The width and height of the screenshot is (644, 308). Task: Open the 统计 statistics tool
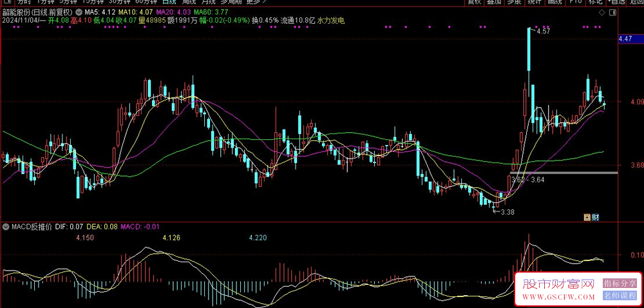(x=534, y=2)
